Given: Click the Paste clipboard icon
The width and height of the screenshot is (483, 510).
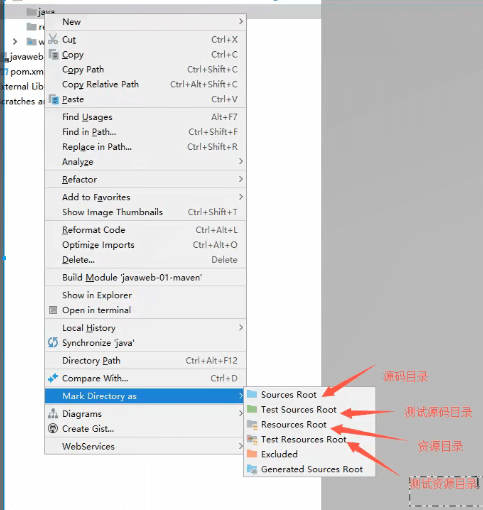Looking at the screenshot, I should pos(54,99).
